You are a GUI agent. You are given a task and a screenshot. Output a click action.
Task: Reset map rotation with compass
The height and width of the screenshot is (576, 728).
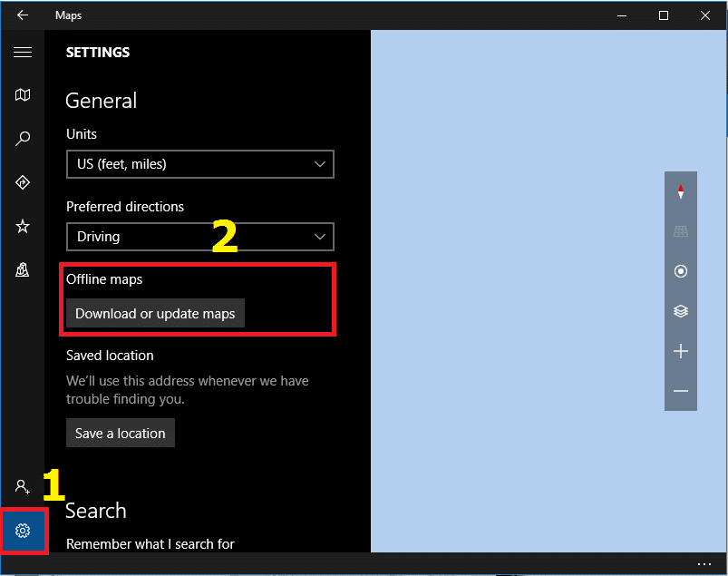coord(681,192)
